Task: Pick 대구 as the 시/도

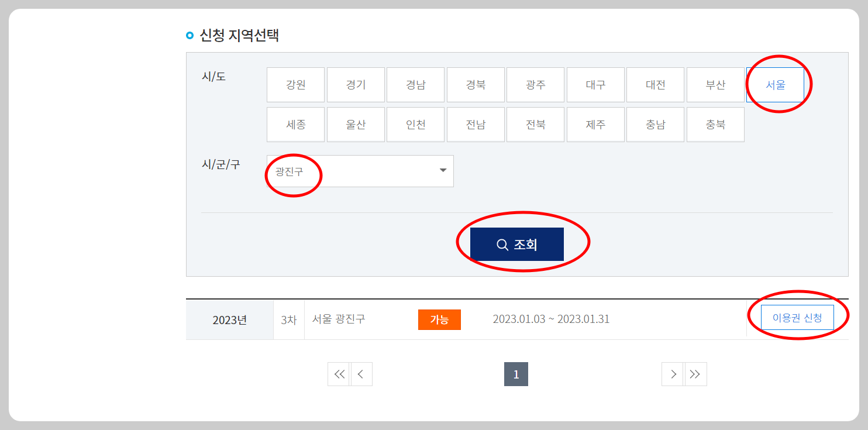Action: [595, 85]
